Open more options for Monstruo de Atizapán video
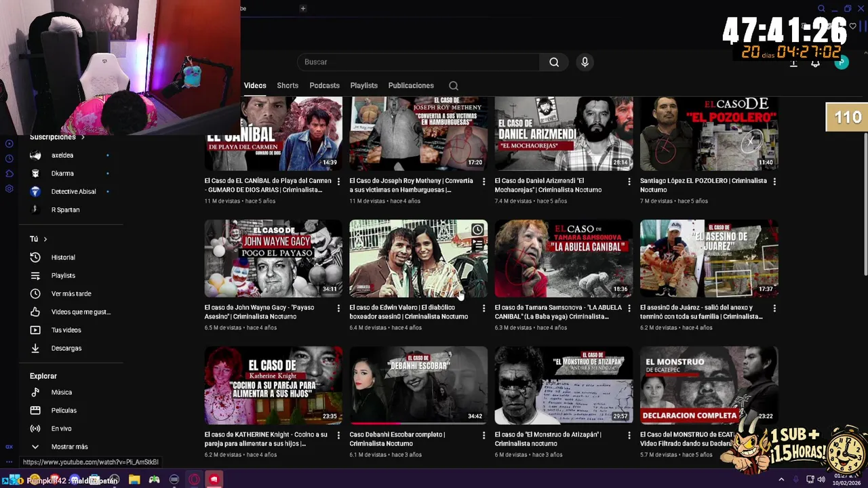868x488 pixels. 629,435
